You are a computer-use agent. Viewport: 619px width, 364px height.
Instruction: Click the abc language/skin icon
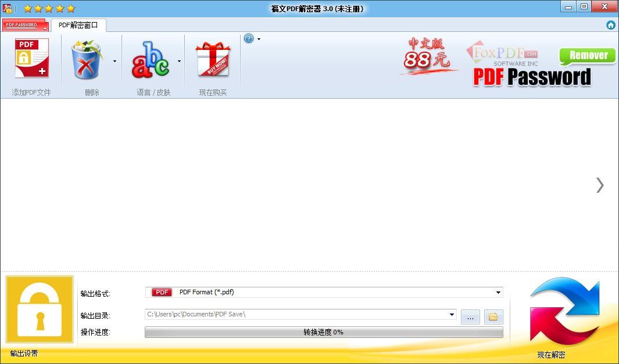click(151, 60)
